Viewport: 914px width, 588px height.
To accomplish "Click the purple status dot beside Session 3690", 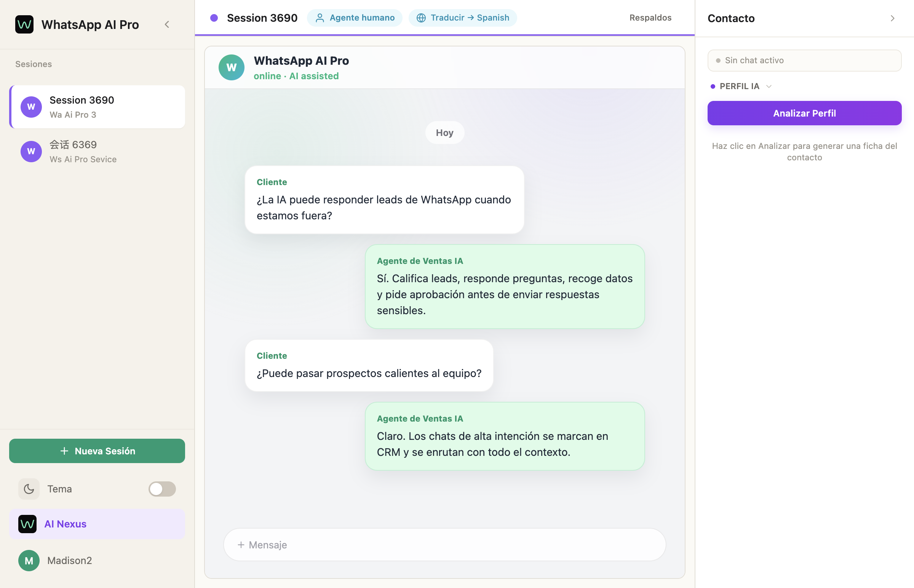I will pyautogui.click(x=214, y=18).
